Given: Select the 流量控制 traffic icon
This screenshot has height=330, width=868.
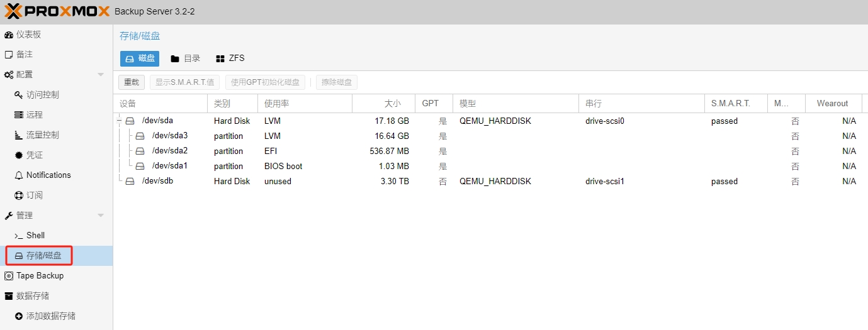Looking at the screenshot, I should 19,135.
